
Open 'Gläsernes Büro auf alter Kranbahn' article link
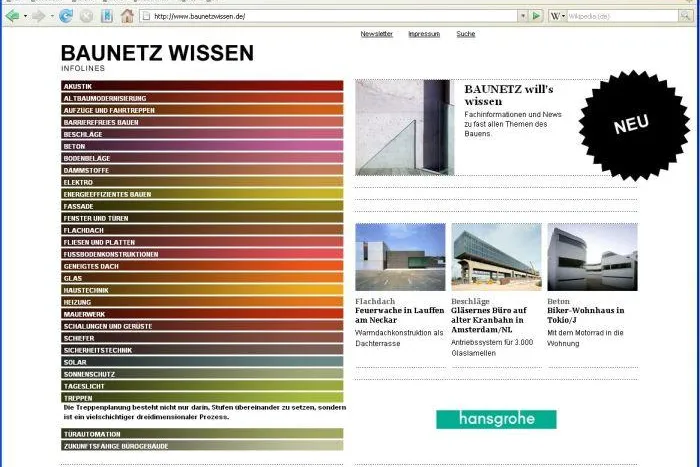pyautogui.click(x=489, y=320)
